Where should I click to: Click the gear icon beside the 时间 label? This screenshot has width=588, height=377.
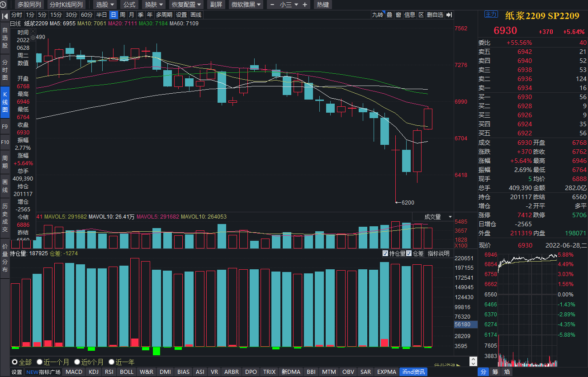33,37
